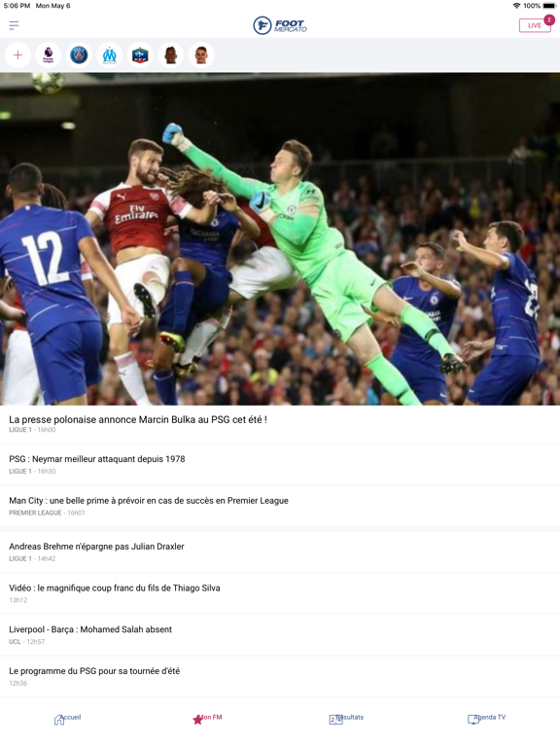Open the LIVE button with badge
Image resolution: width=560 pixels, height=747 pixels.
coord(537,24)
